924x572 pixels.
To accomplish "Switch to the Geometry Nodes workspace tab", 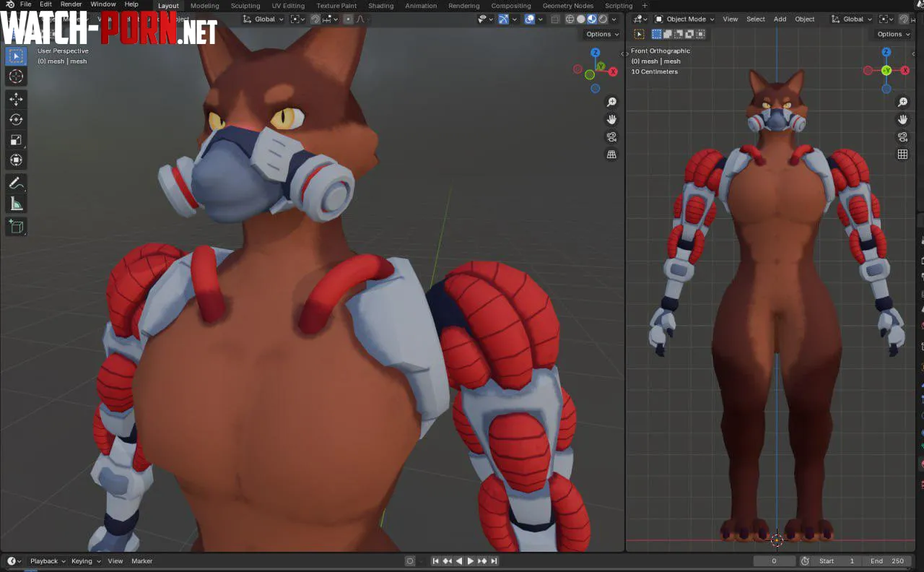I will tap(568, 6).
